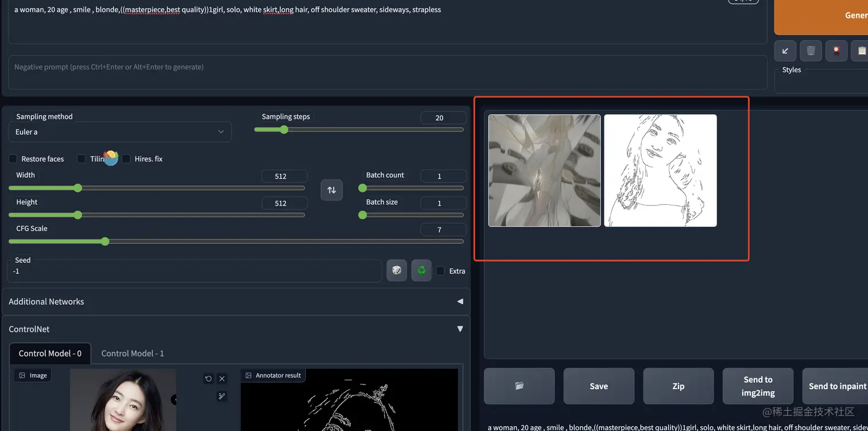Click the green recycle icon to reuse seed
The width and height of the screenshot is (868, 431).
[421, 270]
